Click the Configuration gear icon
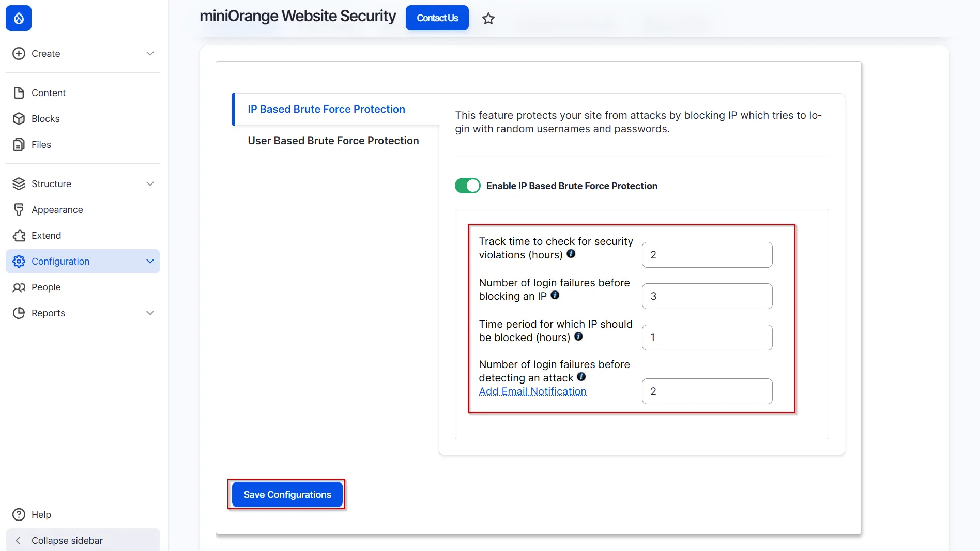 click(19, 262)
